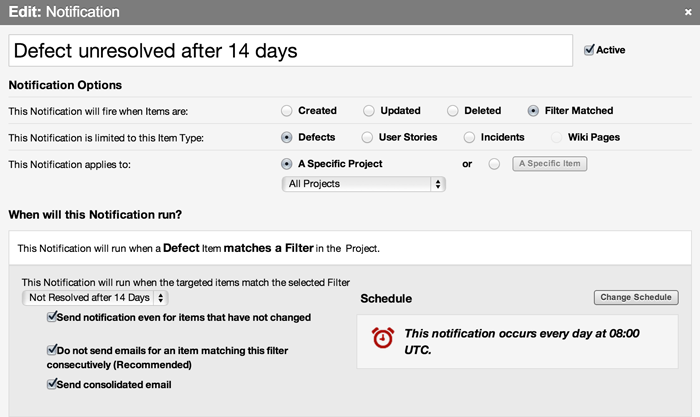Screen dimensions: 700x417
Task: Click the 'targeted items match the selected Filter' text
Action: click(186, 283)
